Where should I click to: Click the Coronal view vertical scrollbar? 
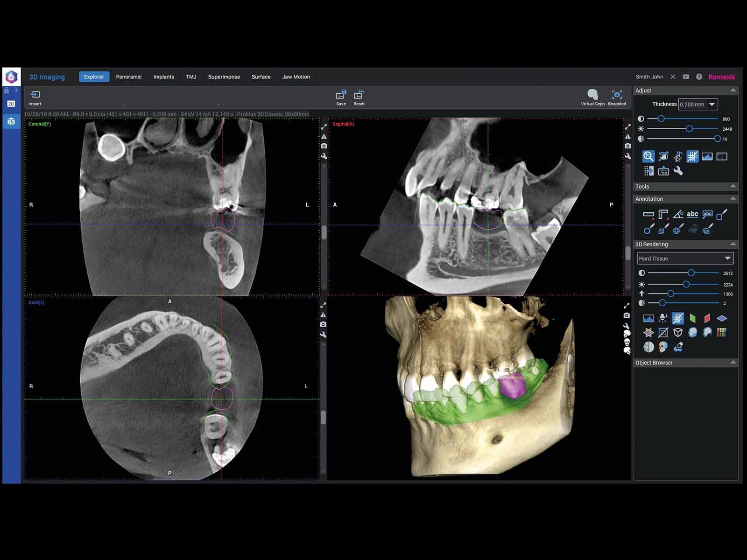click(x=324, y=232)
